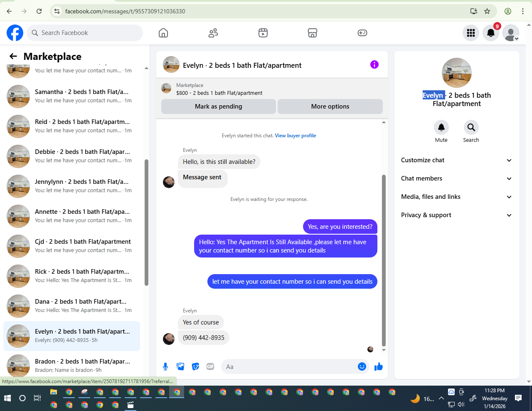Open the taskbar clock showing 11:28 PM
Viewport: 532px width, 411px height.
click(495, 399)
